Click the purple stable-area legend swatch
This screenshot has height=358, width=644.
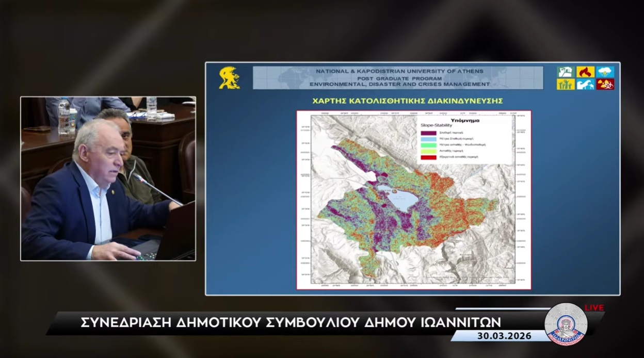[x=428, y=134]
